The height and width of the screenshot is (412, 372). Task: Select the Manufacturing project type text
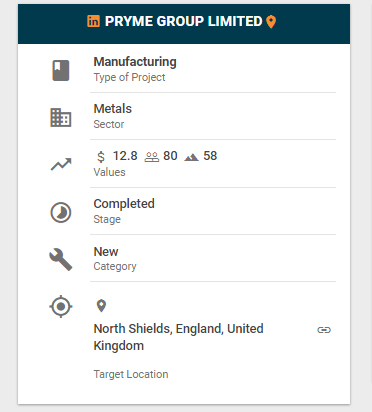coord(135,62)
